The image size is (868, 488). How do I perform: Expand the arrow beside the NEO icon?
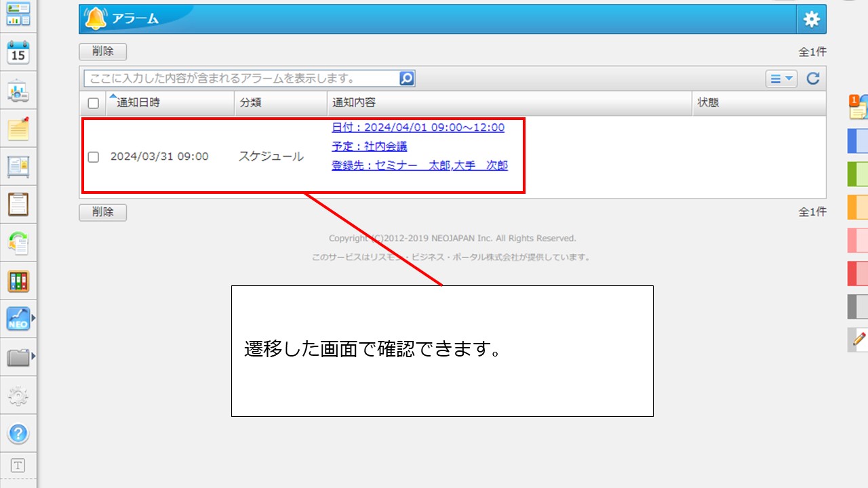(33, 317)
